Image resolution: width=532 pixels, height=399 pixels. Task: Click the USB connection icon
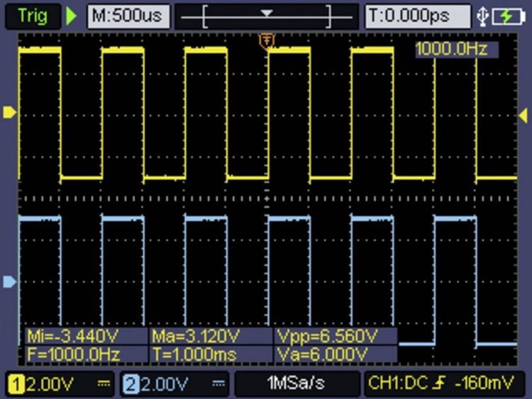[x=482, y=16]
